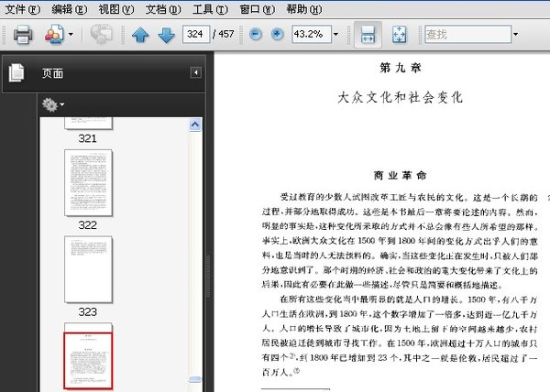Open the 编辑(E) menu
The width and height of the screenshot is (550, 392).
pyautogui.click(x=69, y=9)
